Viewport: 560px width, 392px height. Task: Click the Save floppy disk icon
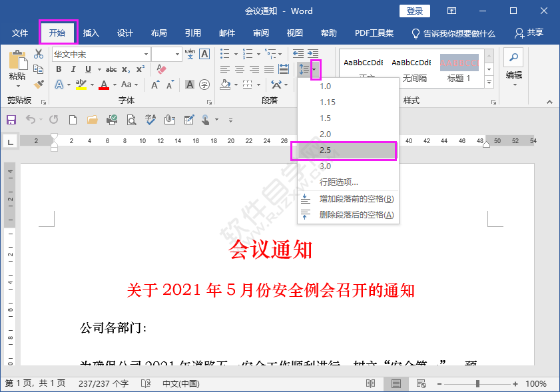[11, 120]
